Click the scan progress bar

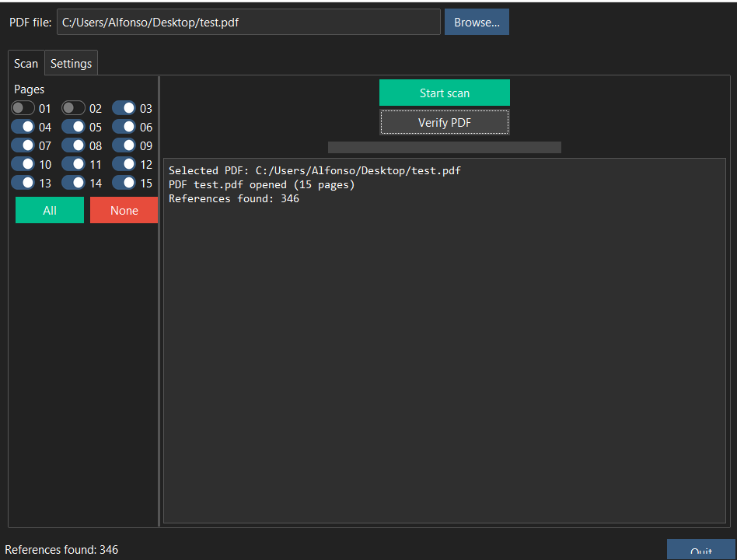tap(444, 147)
